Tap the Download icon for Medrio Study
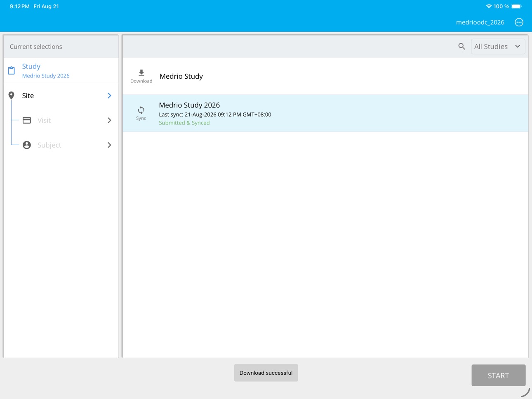Image resolution: width=532 pixels, height=399 pixels. 141,73
